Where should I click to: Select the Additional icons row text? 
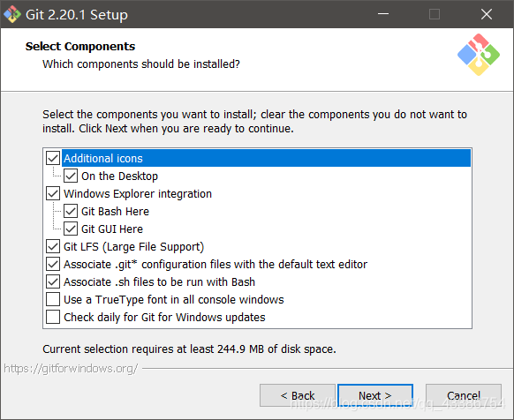(x=103, y=159)
